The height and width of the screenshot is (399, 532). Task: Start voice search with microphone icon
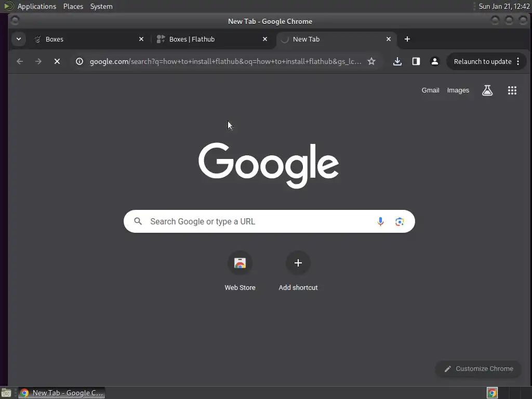click(x=380, y=221)
